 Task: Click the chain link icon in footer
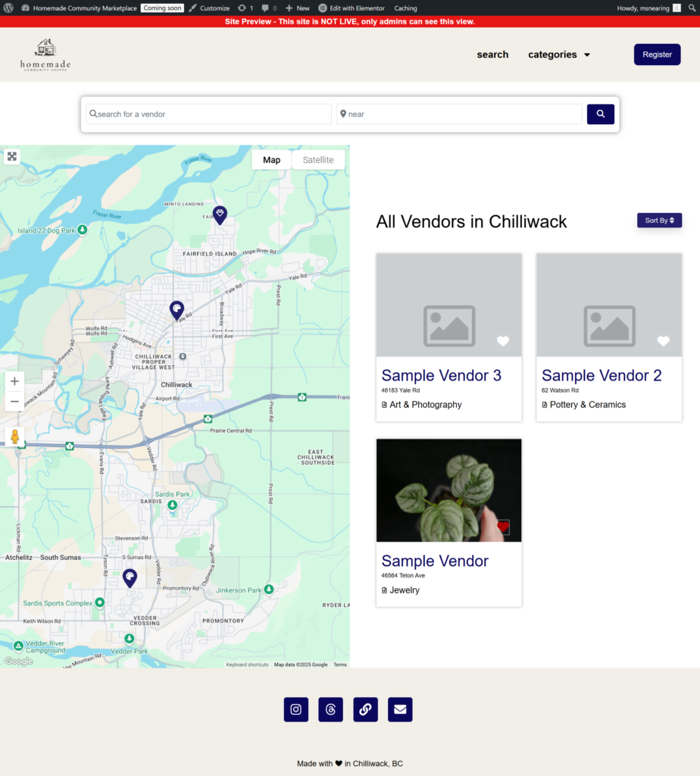click(x=365, y=709)
